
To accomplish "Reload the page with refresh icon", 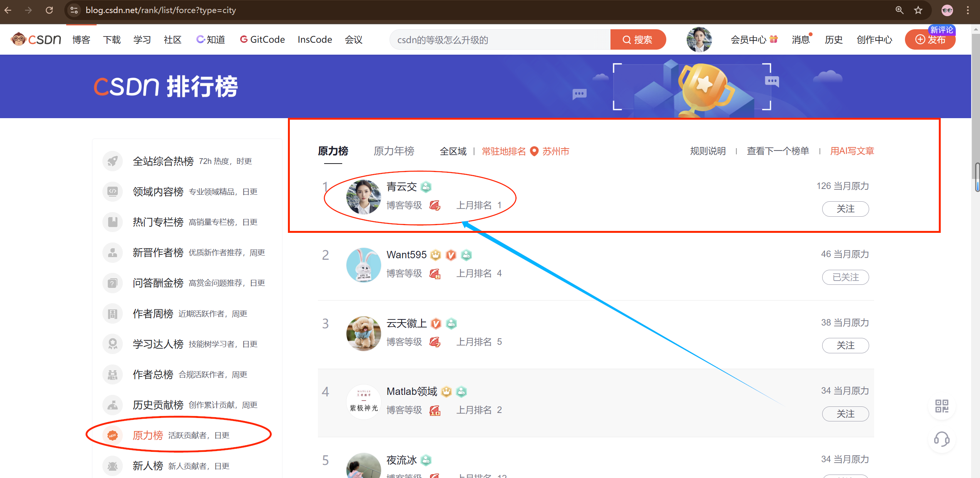I will pos(49,10).
